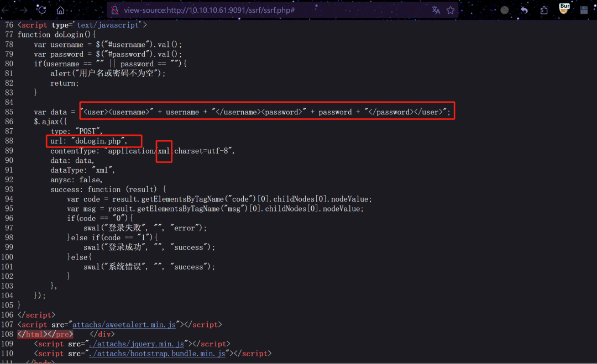Open the extensions puzzle icon

click(544, 10)
